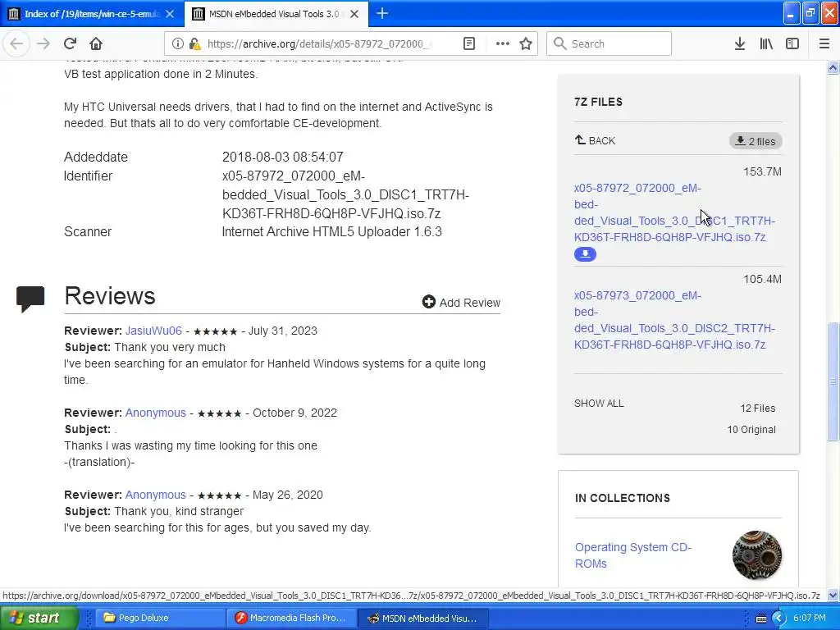
Task: Open the DISC2 iso.7z file link
Action: 674,320
